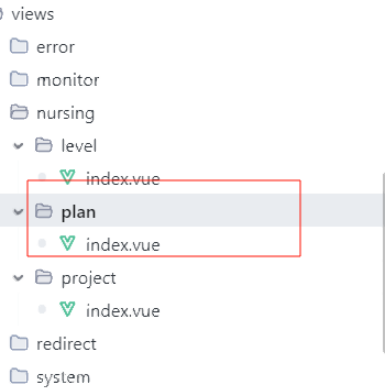Select the redirect folder name
The width and height of the screenshot is (385, 388).
coord(66,344)
